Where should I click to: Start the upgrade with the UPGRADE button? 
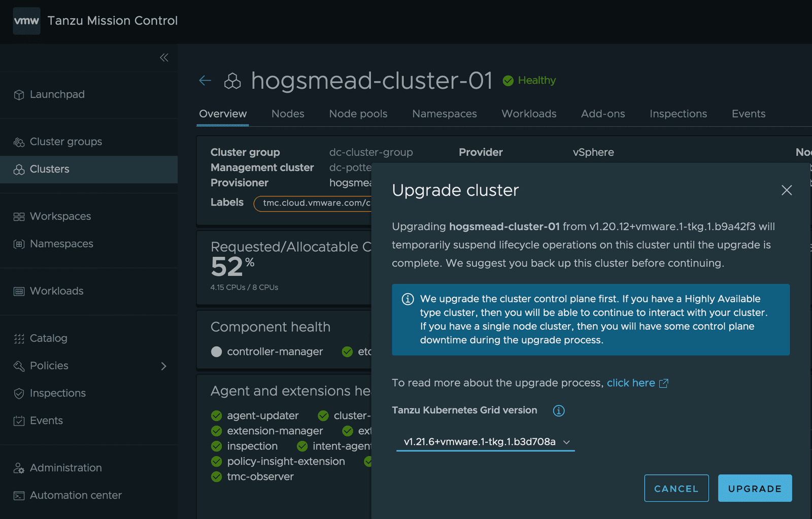(755, 488)
